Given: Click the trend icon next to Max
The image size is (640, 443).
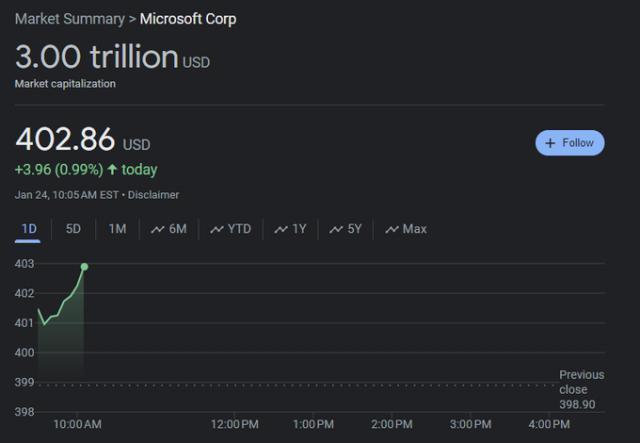Looking at the screenshot, I should [x=391, y=229].
